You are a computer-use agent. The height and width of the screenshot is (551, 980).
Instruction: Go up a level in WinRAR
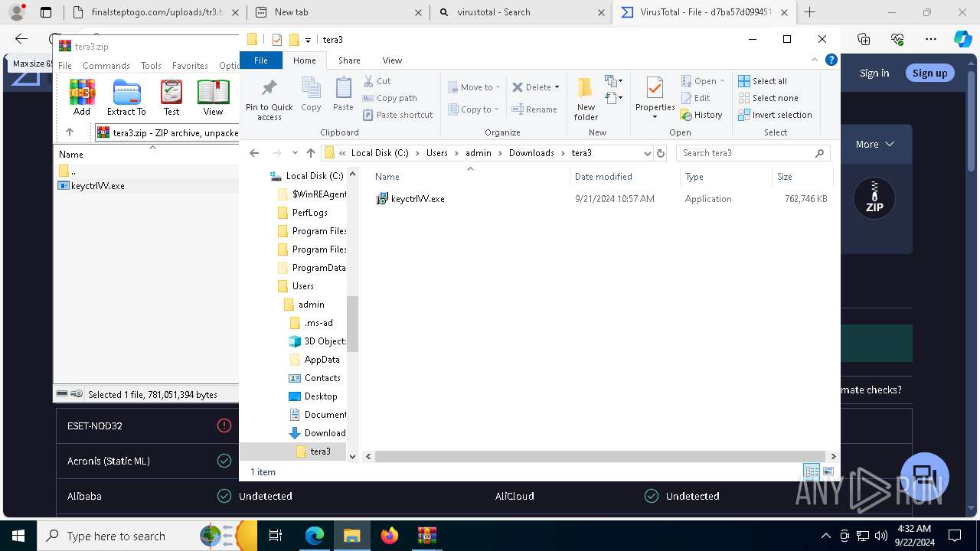[70, 132]
